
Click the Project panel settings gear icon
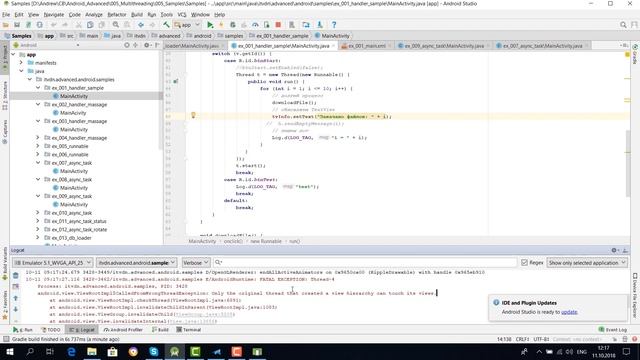pos(147,45)
